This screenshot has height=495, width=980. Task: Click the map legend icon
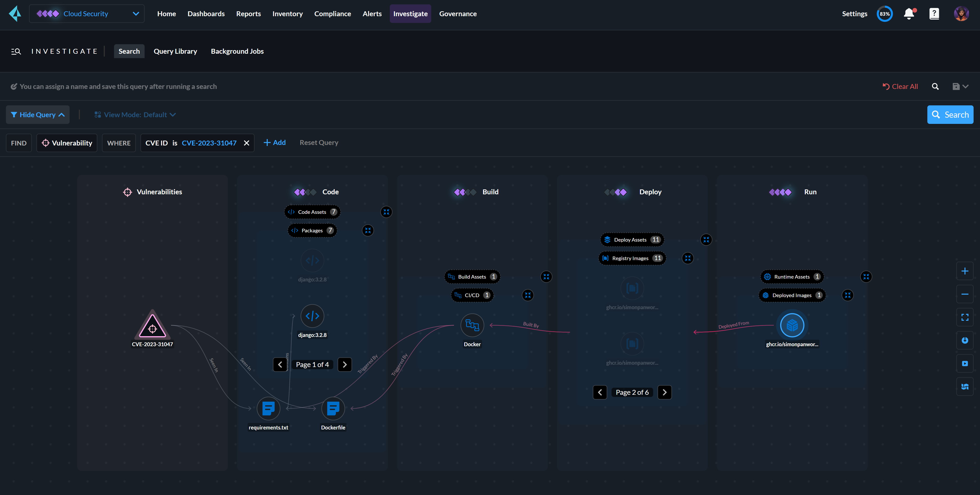tap(965, 387)
